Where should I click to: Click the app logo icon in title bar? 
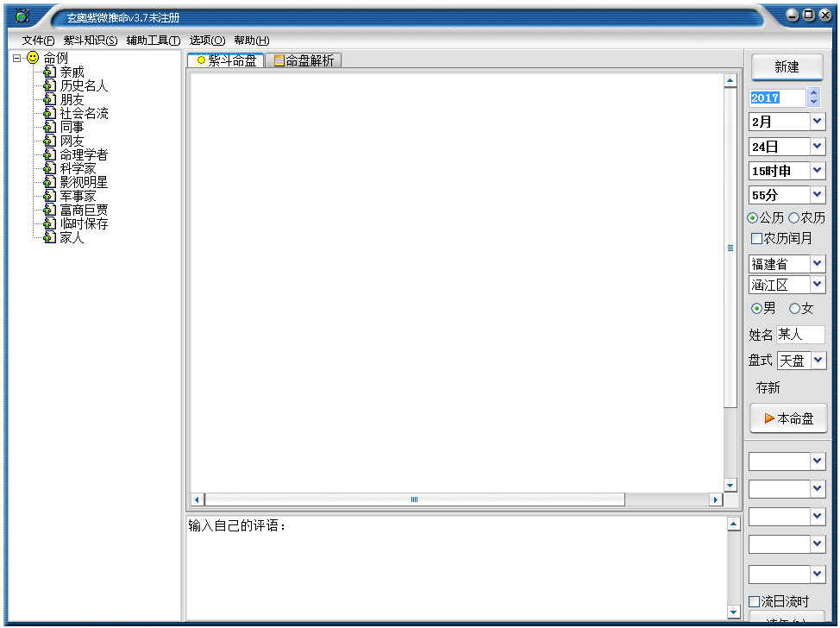22,16
